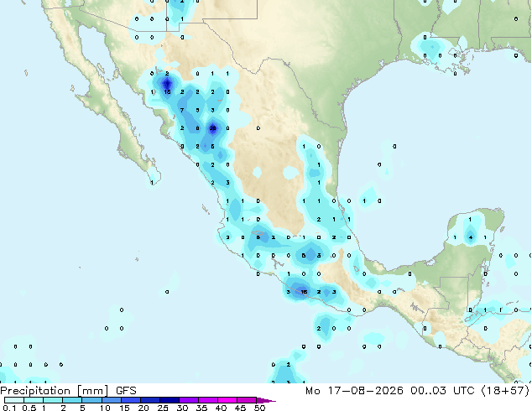Click the '50' legend scale label
Image resolution: width=532 pixels, height=411 pixels.
click(x=259, y=408)
